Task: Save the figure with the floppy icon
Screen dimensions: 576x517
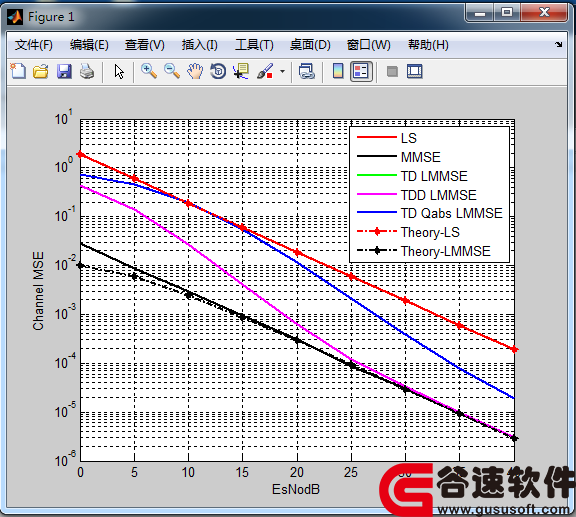Action: pyautogui.click(x=64, y=71)
